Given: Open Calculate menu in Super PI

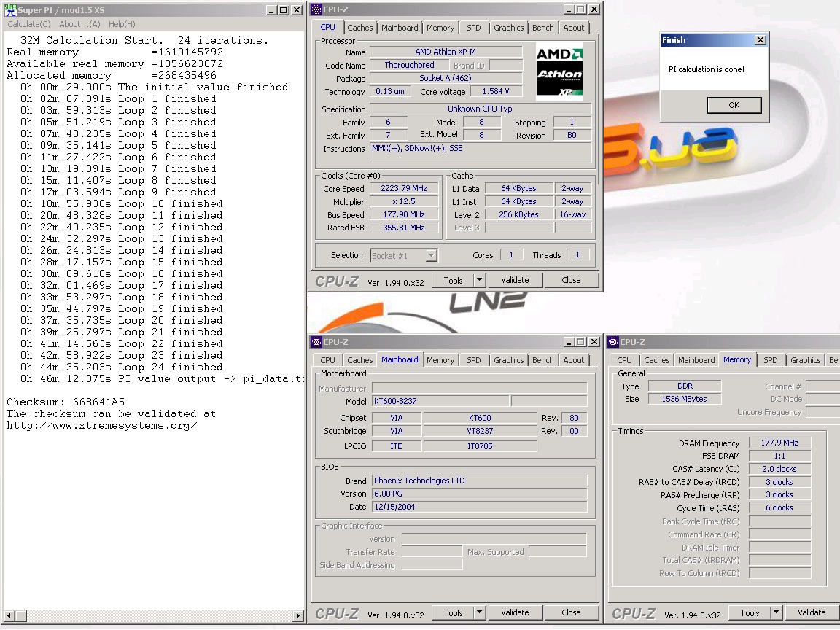Looking at the screenshot, I should (x=29, y=24).
